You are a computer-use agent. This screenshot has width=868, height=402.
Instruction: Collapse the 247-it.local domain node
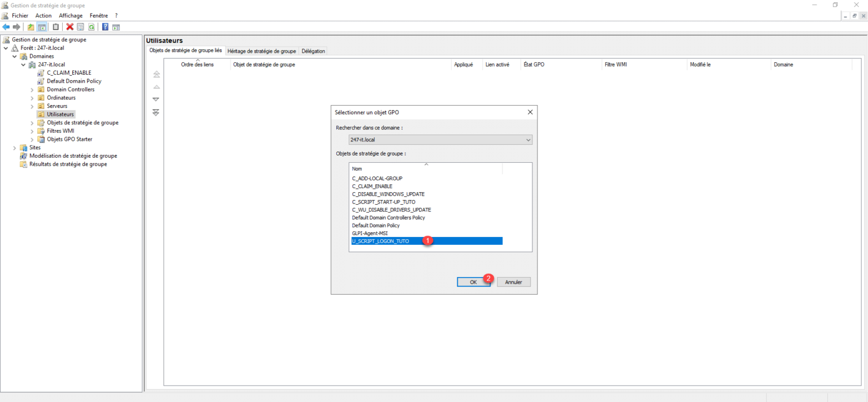tap(23, 64)
